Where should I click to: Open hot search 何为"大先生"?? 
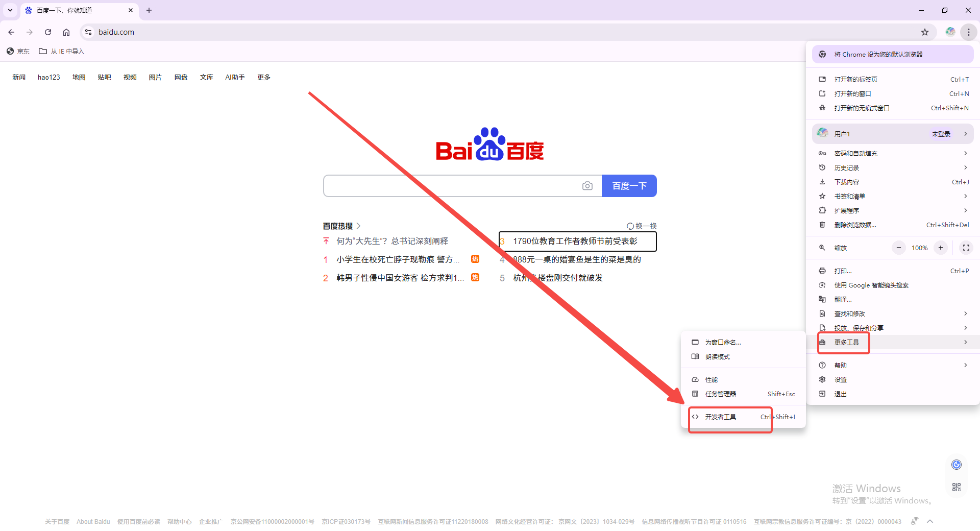pos(392,241)
